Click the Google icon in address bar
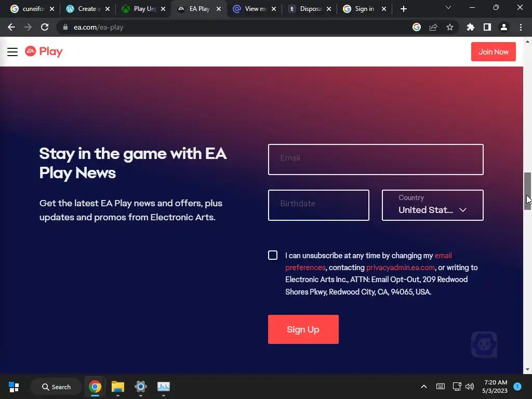The width and height of the screenshot is (532, 399). 417,27
